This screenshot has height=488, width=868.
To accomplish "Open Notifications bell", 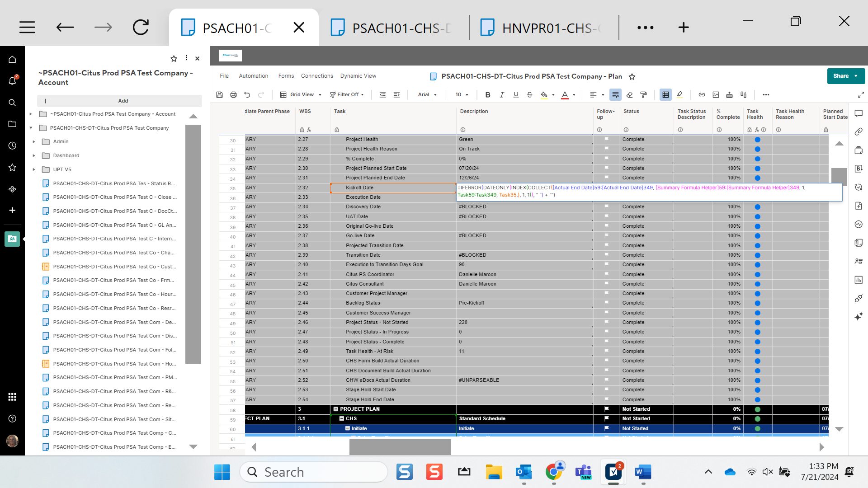I will pos(12,80).
